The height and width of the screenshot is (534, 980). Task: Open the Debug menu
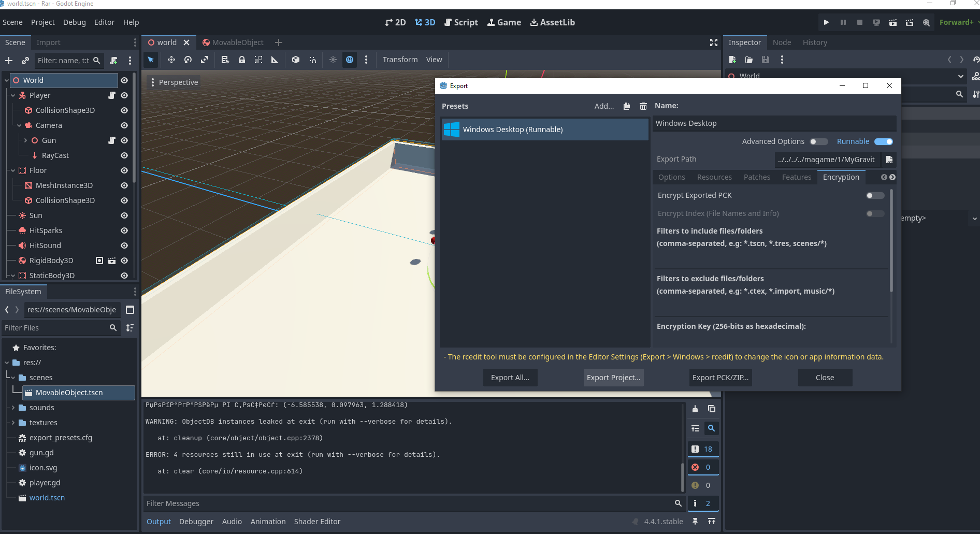pos(75,22)
